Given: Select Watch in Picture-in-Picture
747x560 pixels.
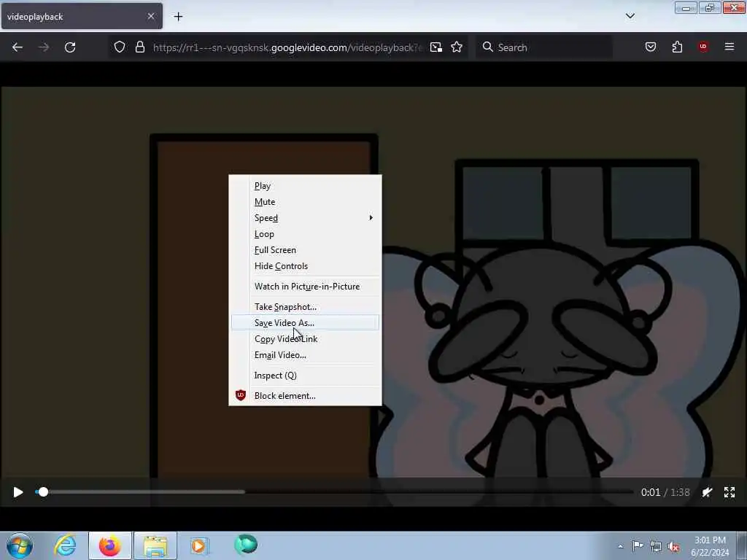Looking at the screenshot, I should (x=305, y=287).
